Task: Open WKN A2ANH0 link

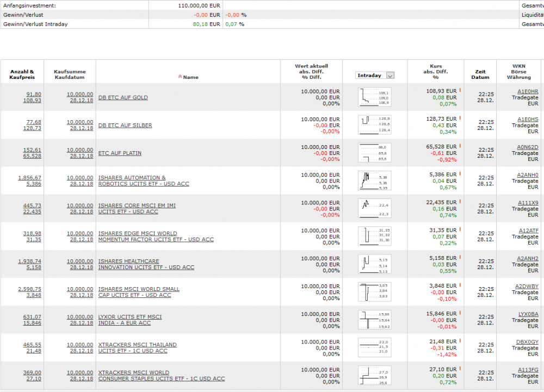Action: point(528,175)
